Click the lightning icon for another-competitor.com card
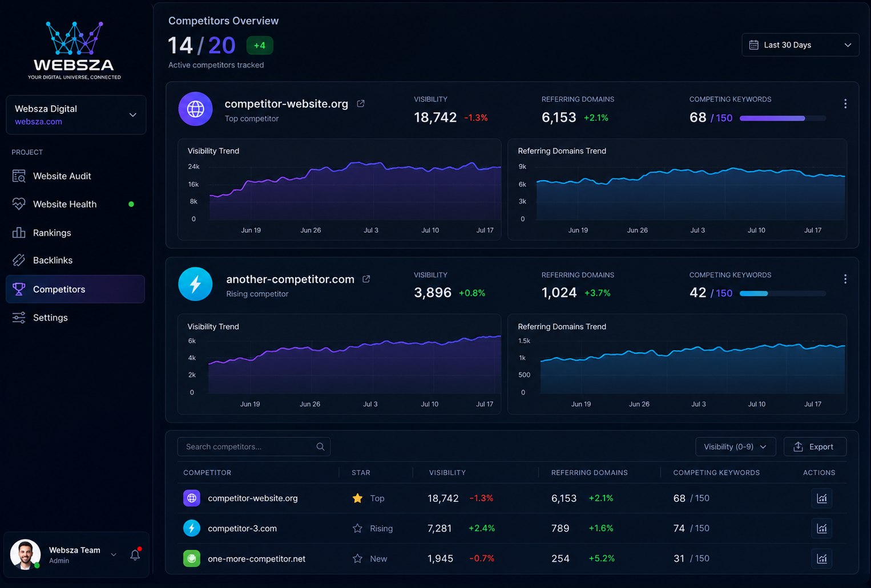This screenshot has width=871, height=588. (x=195, y=284)
